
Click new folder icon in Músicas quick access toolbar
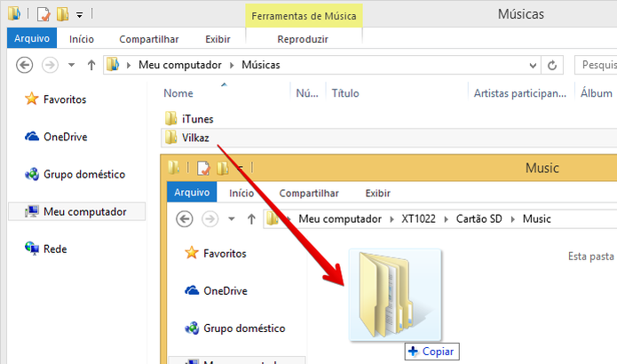(62, 14)
